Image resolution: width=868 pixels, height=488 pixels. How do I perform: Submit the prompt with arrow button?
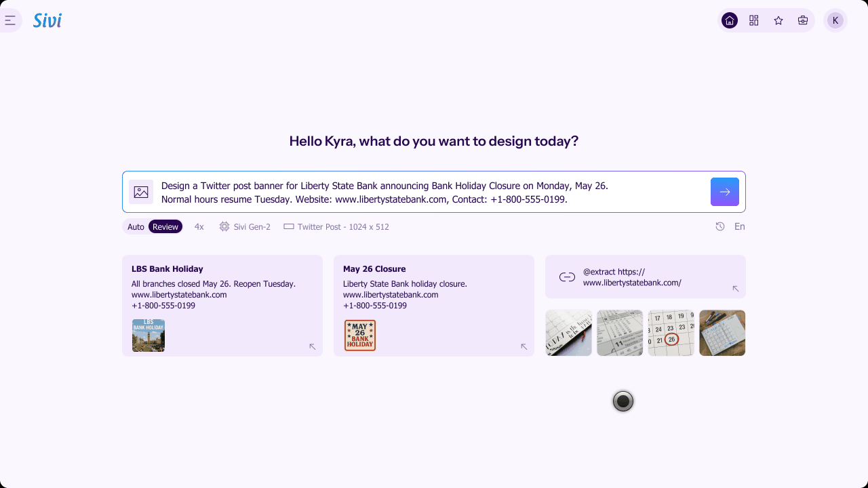click(725, 192)
